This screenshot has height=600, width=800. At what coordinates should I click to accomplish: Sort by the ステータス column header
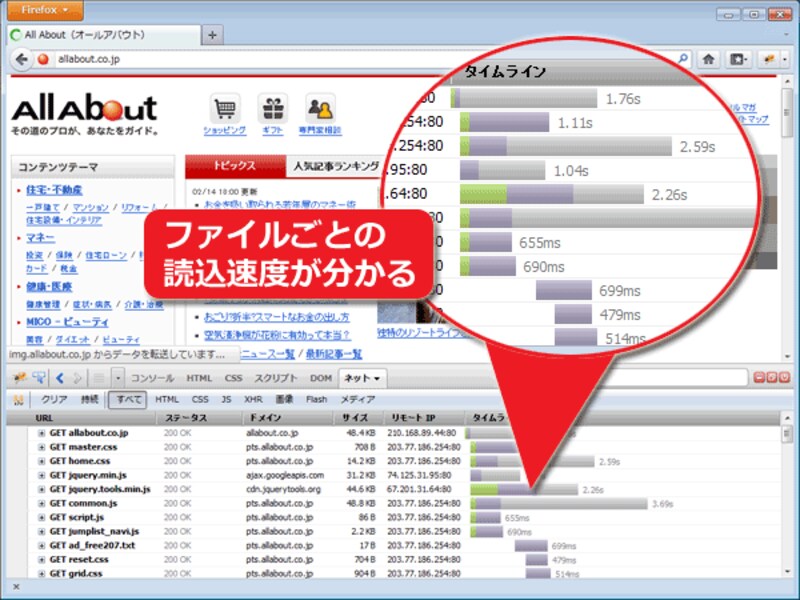click(199, 418)
